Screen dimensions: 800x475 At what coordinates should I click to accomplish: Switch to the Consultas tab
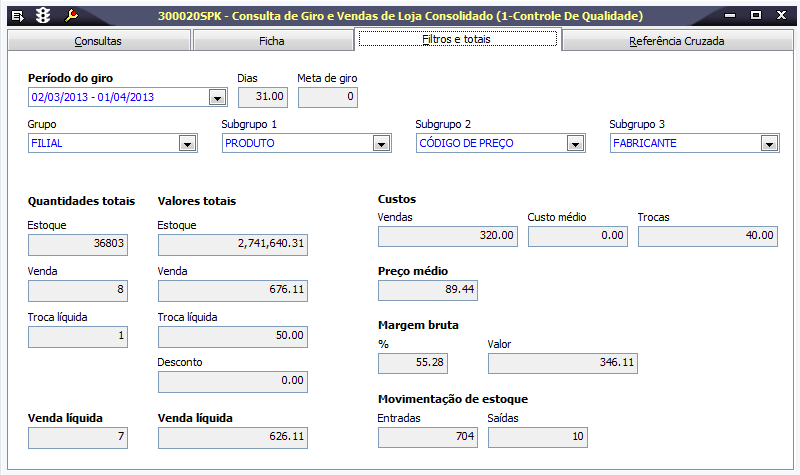click(97, 41)
